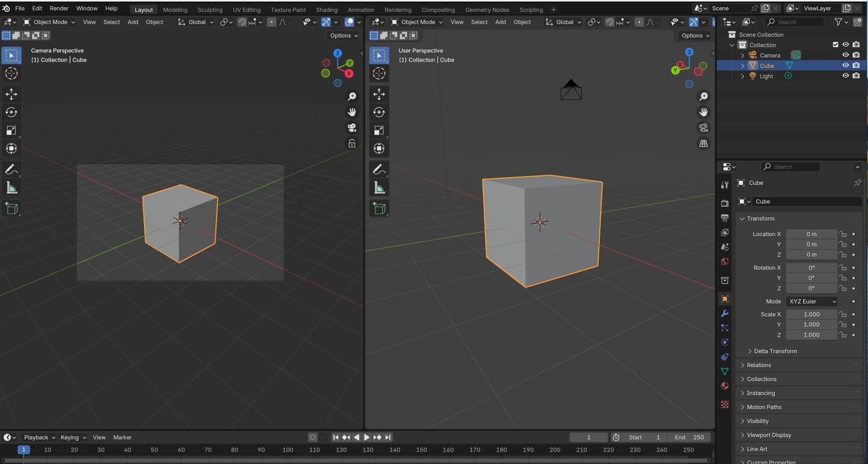Pick the Annotate tool in right viewport
The image size is (868, 464).
point(379,169)
